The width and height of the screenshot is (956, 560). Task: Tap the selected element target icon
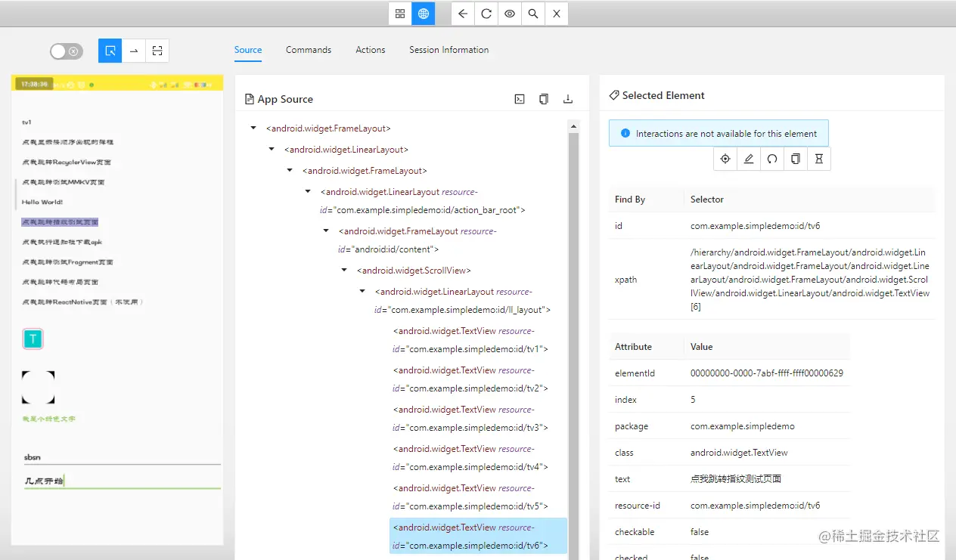pos(725,159)
